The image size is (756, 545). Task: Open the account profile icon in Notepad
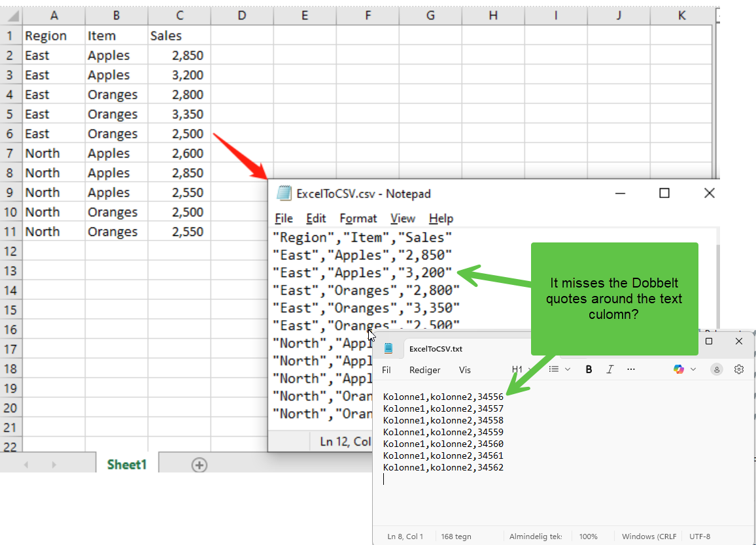pyautogui.click(x=717, y=370)
